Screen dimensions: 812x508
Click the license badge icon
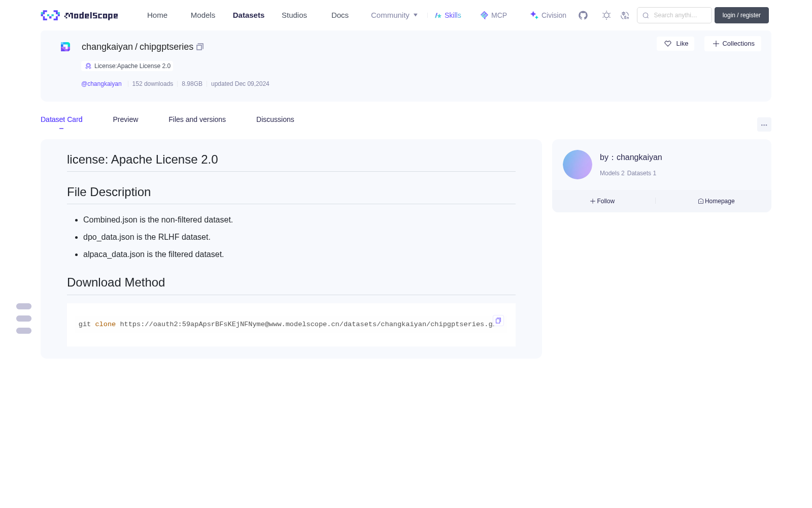[88, 66]
